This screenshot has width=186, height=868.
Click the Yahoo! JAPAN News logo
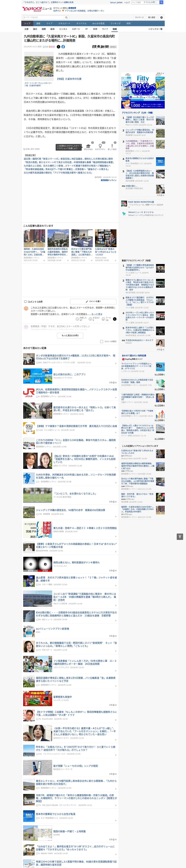coord(37,9)
